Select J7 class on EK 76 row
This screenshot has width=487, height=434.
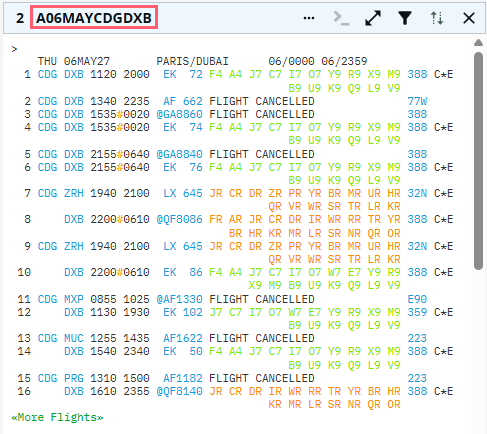255,167
